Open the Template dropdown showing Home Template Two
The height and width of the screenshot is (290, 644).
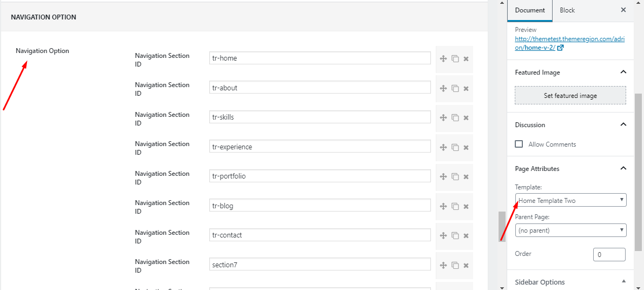(571, 200)
